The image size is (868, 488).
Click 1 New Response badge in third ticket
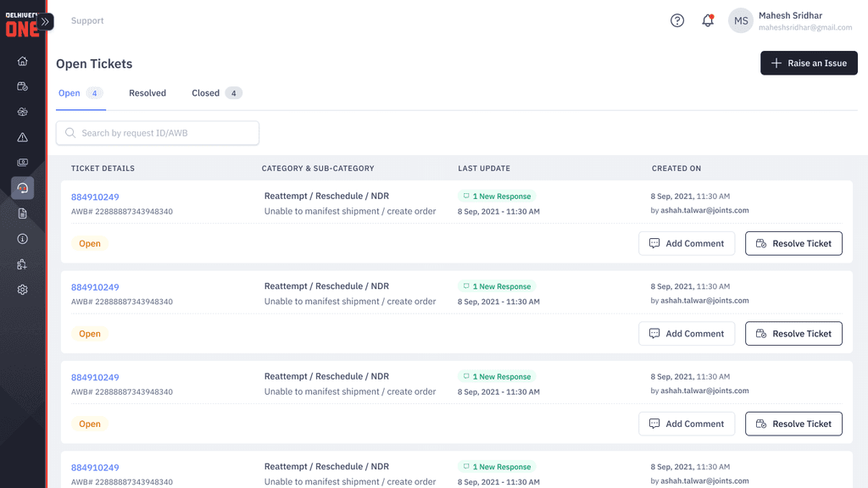tap(497, 377)
